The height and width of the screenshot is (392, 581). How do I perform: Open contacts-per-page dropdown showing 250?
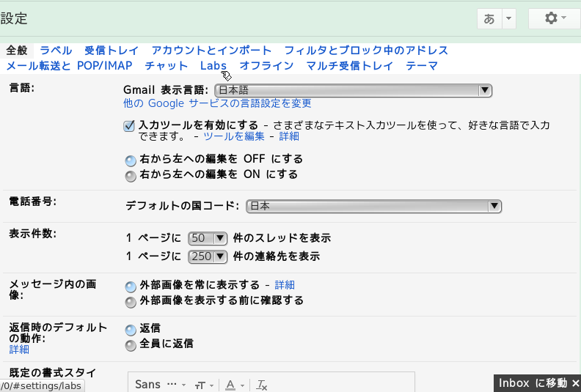coord(208,256)
